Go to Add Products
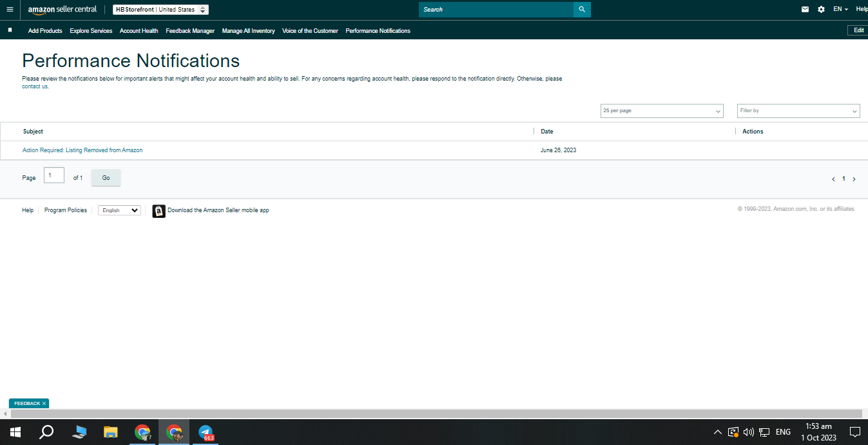This screenshot has width=868, height=445. pyautogui.click(x=45, y=31)
